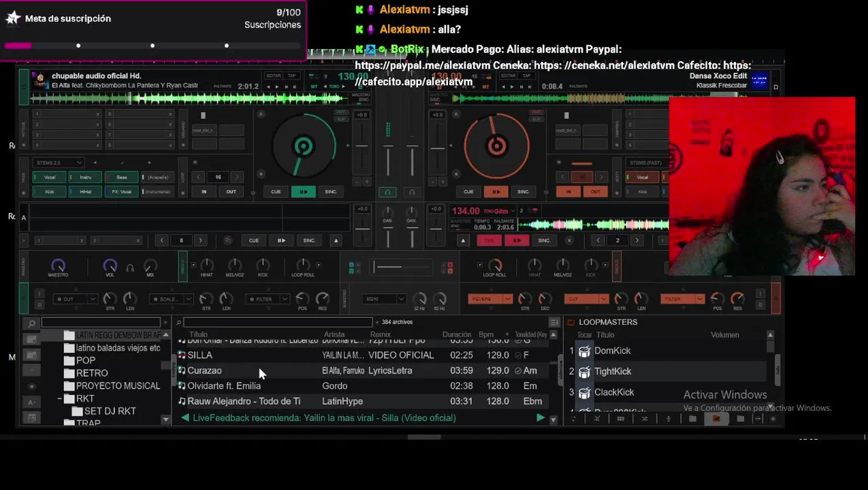The image size is (868, 490).
Task: Click pink play/pause button on lower right deck
Action: [517, 240]
